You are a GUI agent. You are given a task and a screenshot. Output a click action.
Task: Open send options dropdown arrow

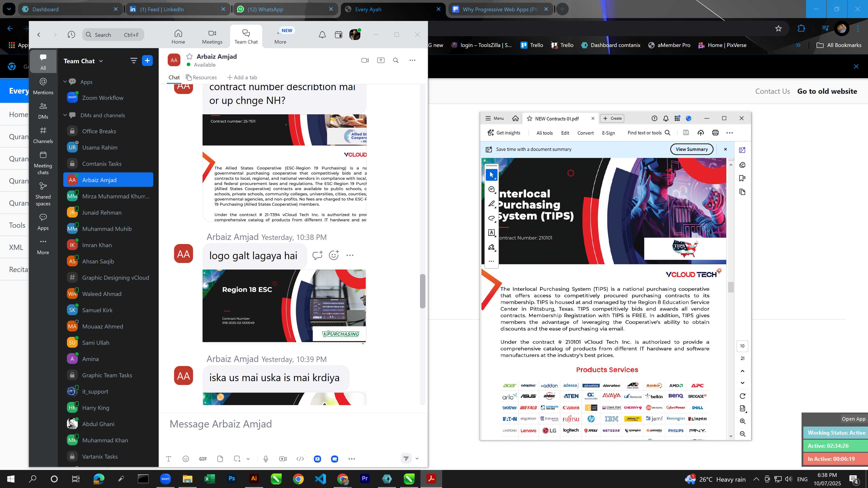[x=417, y=458]
